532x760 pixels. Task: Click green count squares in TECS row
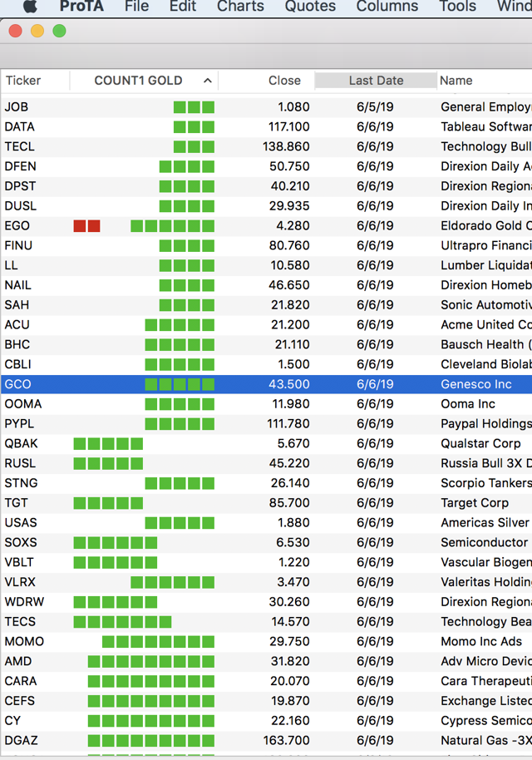pos(122,622)
